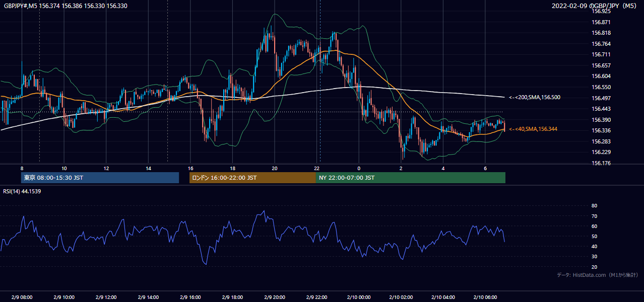This screenshot has width=644, height=302.
Task: Click price axis label 156.176
Action: pyautogui.click(x=601, y=163)
